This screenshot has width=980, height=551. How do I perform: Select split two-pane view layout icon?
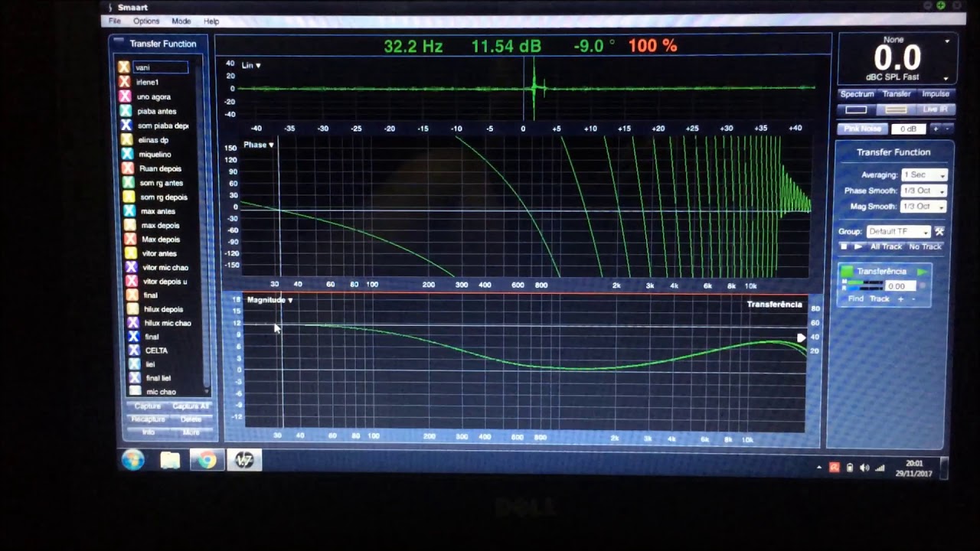pos(897,109)
